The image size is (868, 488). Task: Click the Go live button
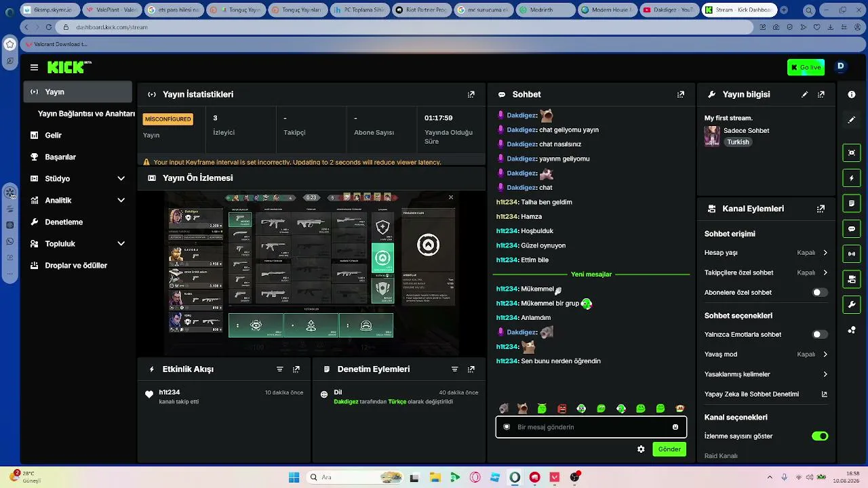806,68
